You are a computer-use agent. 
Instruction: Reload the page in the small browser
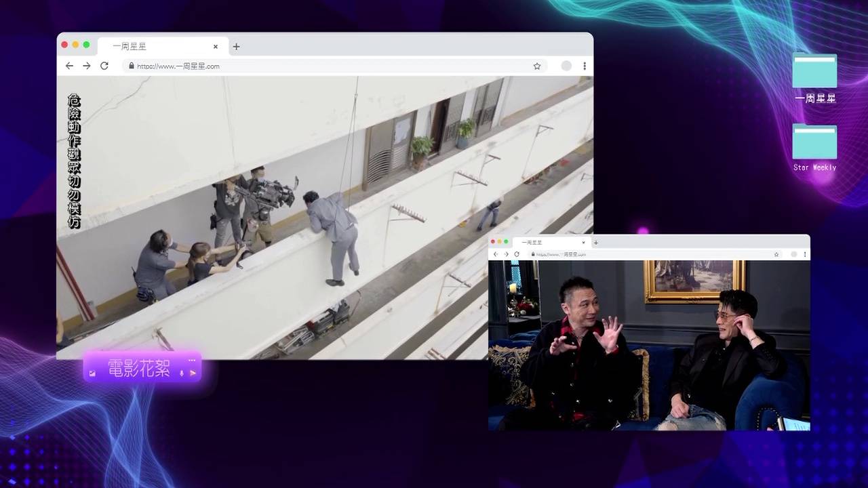(517, 254)
